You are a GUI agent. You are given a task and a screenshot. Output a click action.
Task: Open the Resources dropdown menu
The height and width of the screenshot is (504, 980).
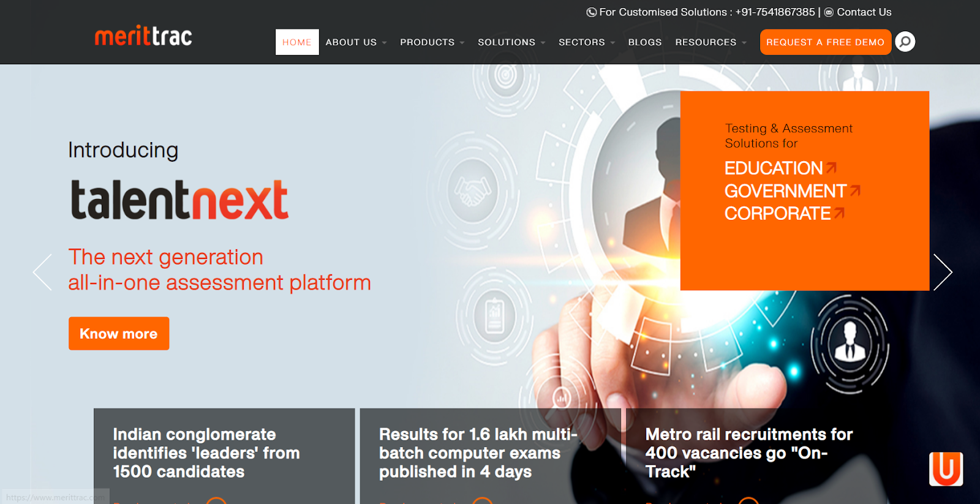click(x=710, y=42)
